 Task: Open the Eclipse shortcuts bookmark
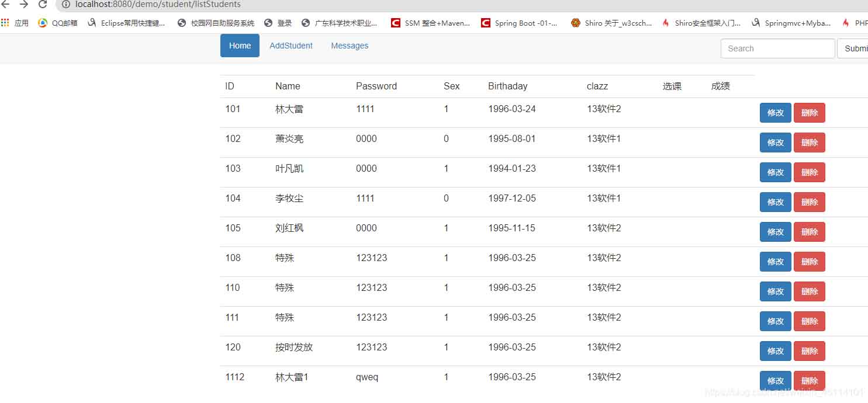126,23
